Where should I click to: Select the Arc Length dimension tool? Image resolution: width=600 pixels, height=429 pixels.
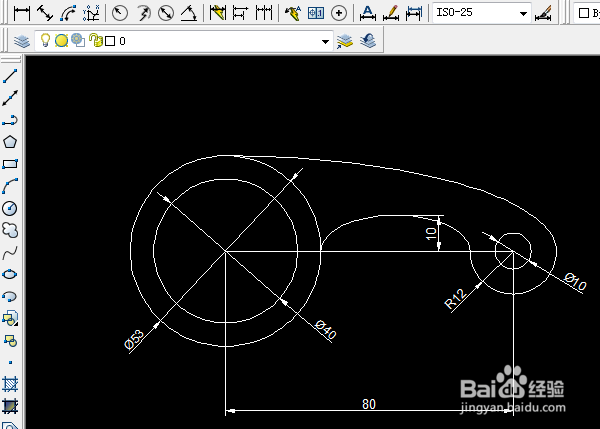[68, 13]
